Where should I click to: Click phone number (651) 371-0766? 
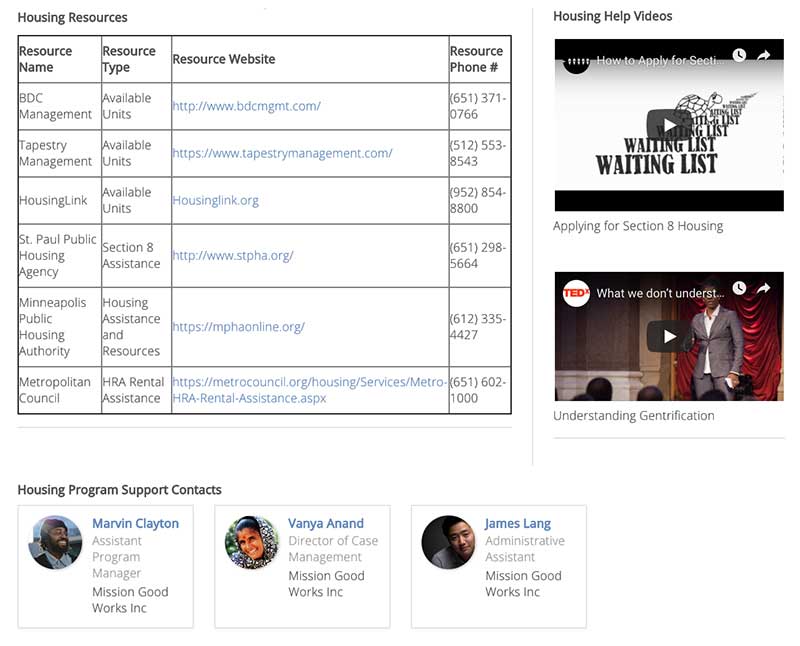tap(478, 106)
